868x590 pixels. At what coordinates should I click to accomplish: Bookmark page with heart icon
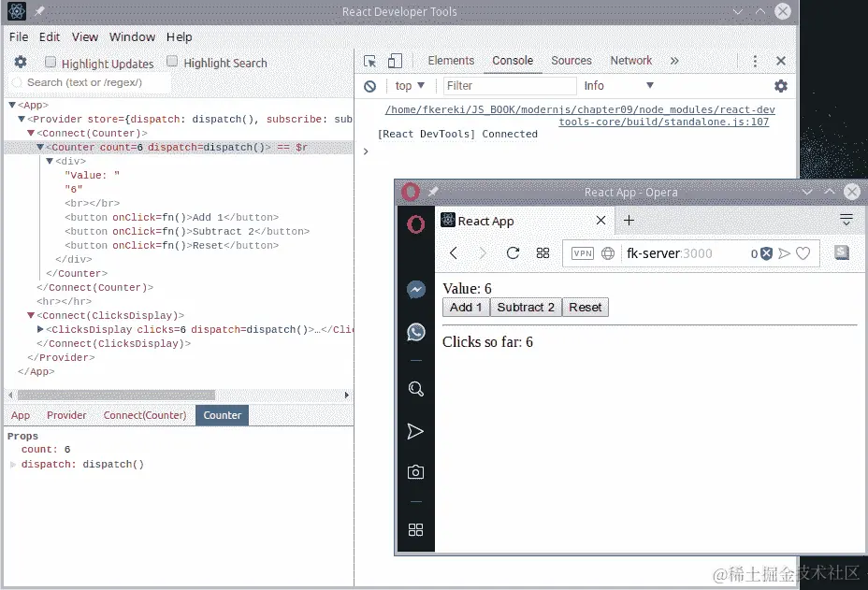point(803,253)
